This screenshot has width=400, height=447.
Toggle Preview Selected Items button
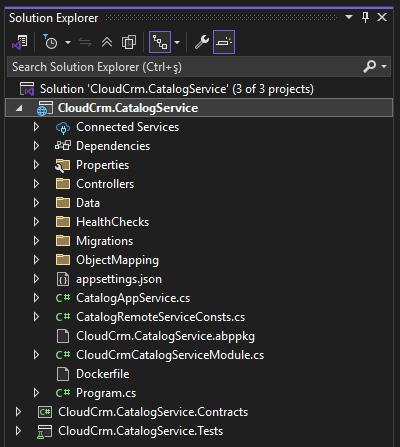(x=224, y=42)
